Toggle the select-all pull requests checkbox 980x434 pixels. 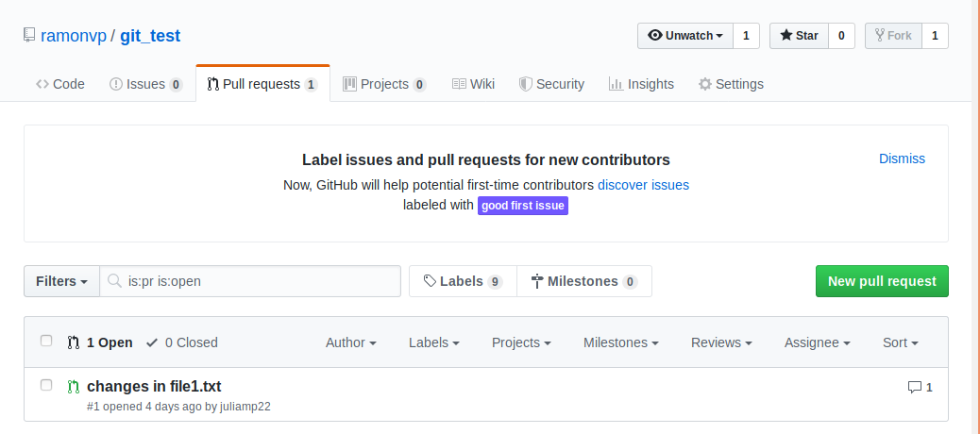(46, 342)
